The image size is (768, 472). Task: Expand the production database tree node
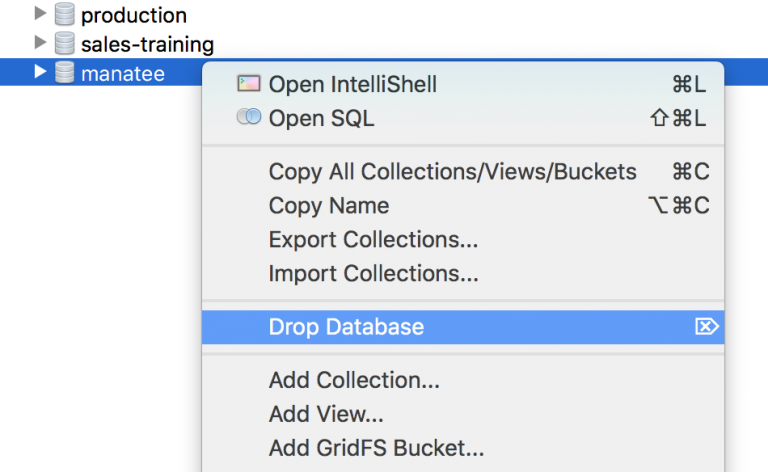[x=40, y=15]
